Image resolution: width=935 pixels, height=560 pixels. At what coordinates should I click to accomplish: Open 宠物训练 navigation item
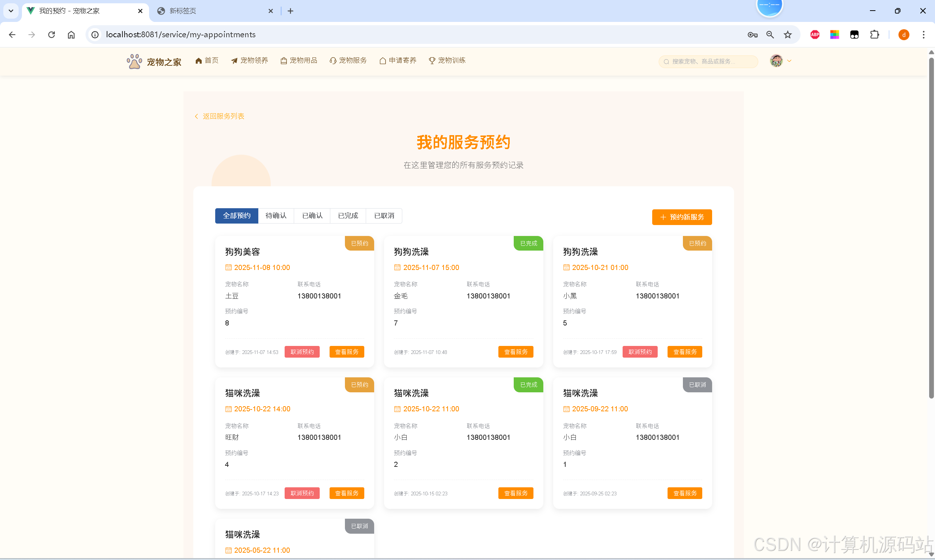(447, 60)
